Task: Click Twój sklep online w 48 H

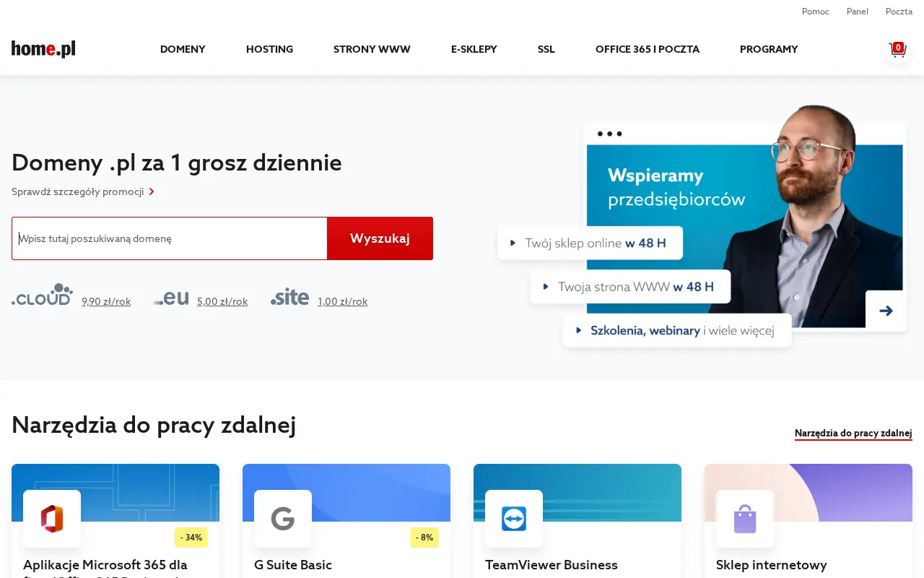Action: point(590,243)
